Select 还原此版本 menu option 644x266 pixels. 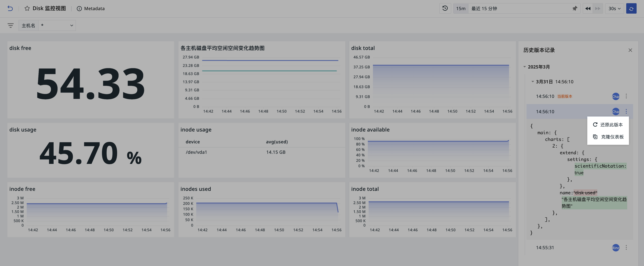(x=608, y=125)
